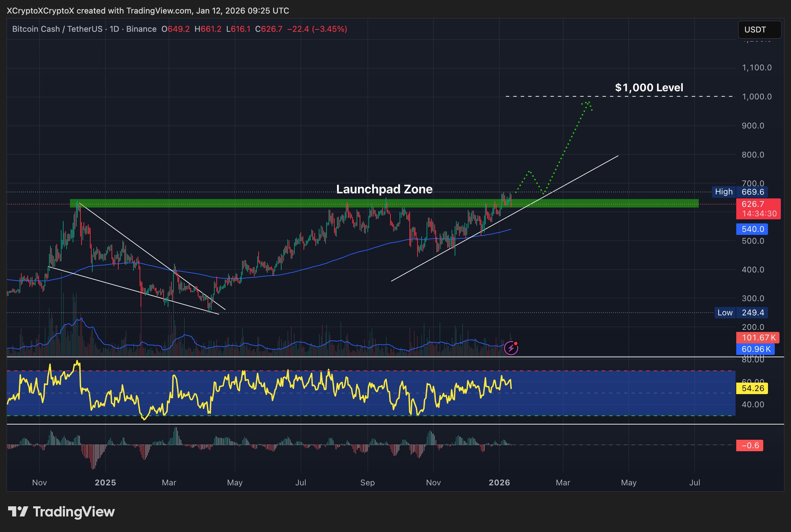This screenshot has height=532, width=791.
Task: Click the High 669.6 price label
Action: 739,192
